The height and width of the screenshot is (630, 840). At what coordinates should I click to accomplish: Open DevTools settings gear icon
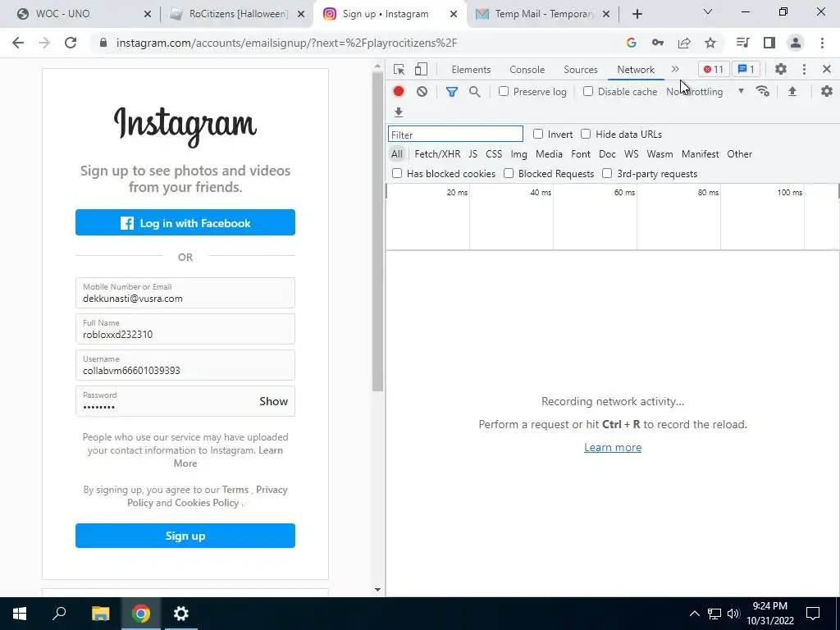[781, 69]
